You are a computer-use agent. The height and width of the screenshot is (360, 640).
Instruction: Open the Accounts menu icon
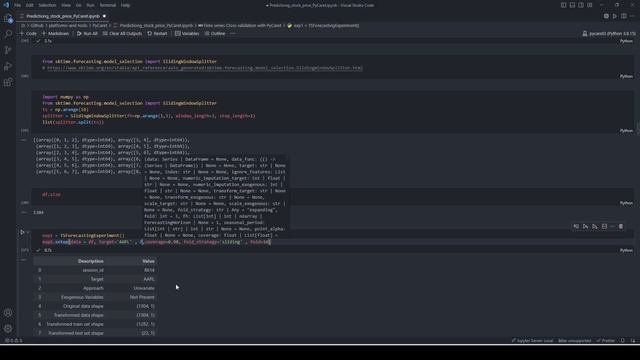[x=8, y=313]
